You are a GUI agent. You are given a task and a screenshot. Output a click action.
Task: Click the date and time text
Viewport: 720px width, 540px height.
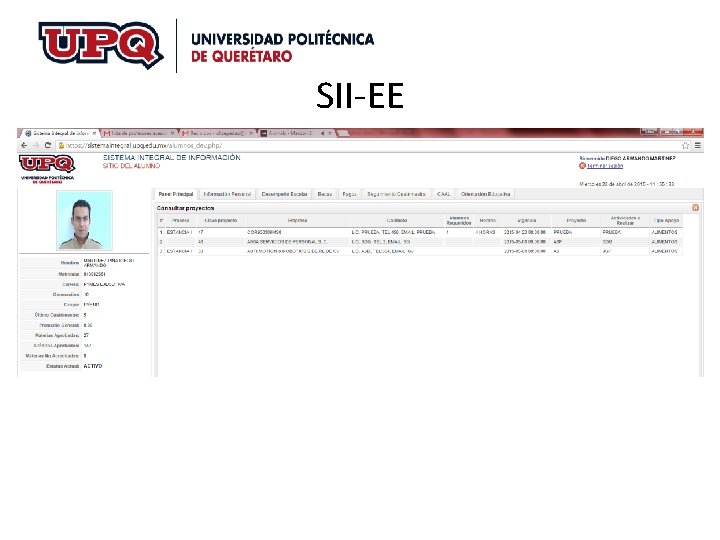point(626,184)
